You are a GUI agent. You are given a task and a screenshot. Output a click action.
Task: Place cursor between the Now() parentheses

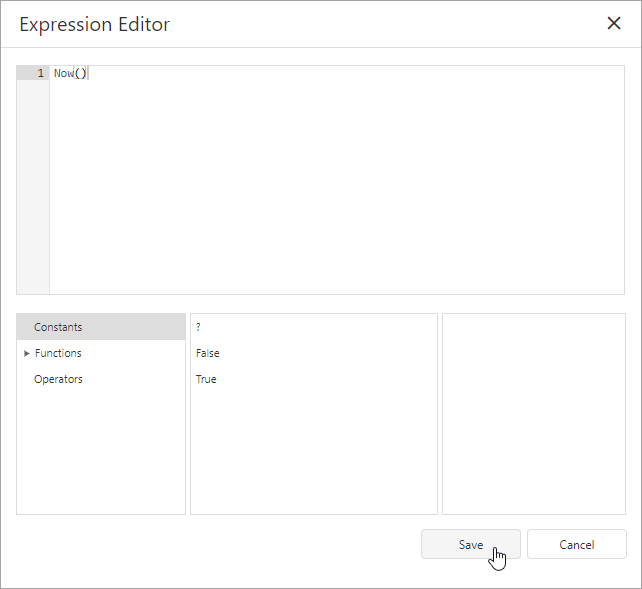(80, 73)
